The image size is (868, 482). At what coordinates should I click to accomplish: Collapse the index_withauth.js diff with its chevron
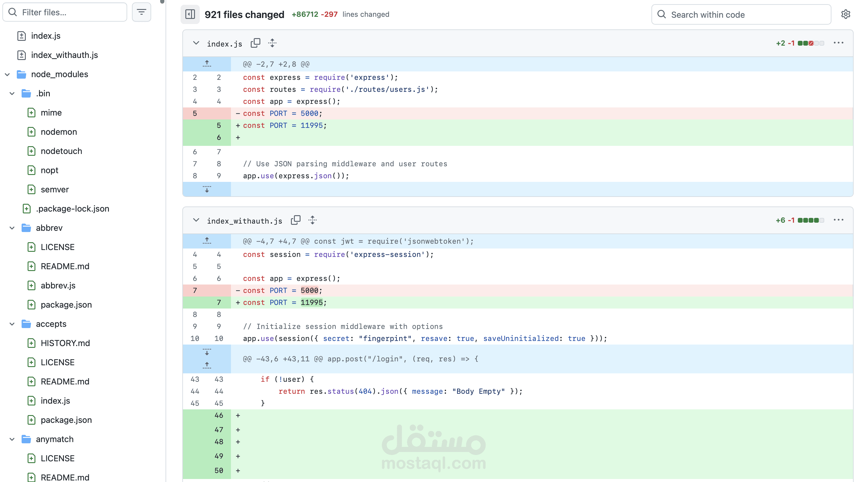coord(196,220)
